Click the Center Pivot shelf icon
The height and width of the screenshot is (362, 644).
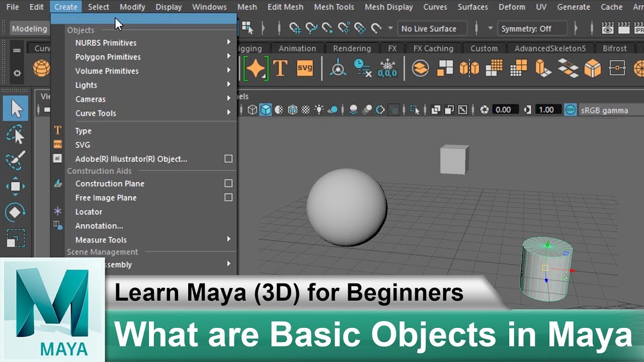pos(338,68)
